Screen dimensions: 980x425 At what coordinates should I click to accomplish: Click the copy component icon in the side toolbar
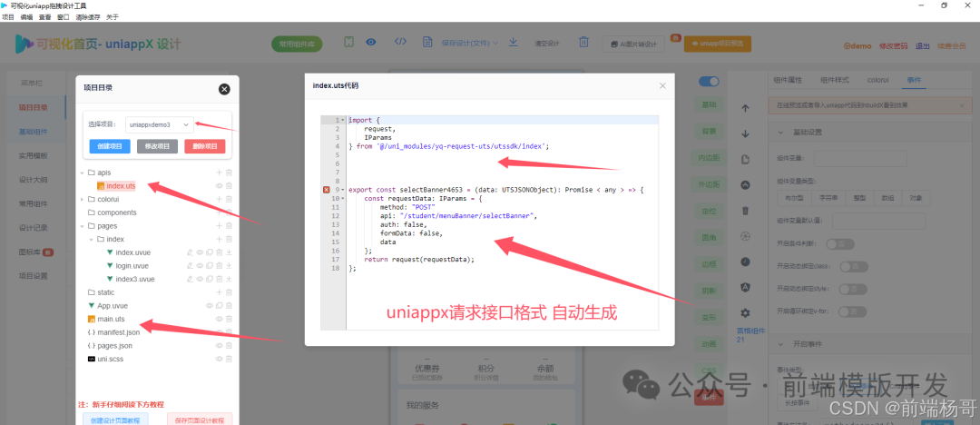[745, 159]
